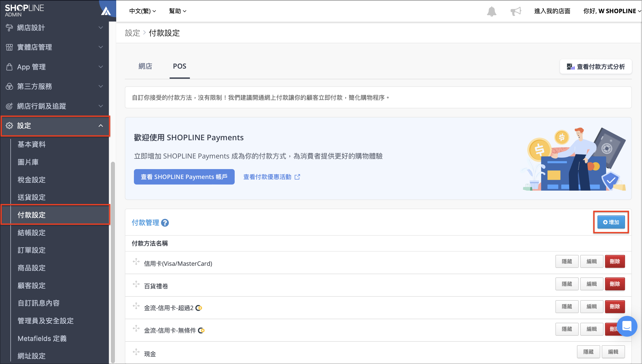Click the circles icon for 第三方服務

point(9,86)
